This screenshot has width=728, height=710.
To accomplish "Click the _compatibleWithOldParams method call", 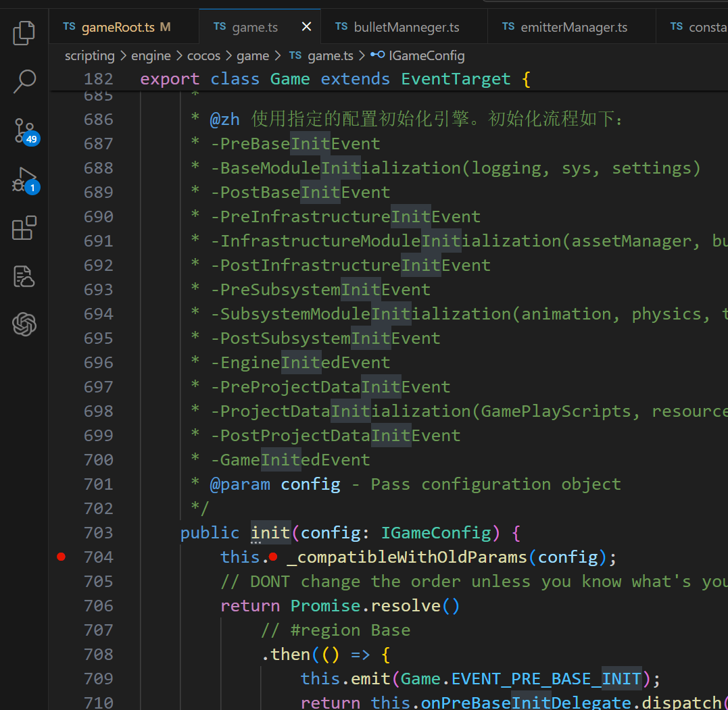I will (x=406, y=557).
